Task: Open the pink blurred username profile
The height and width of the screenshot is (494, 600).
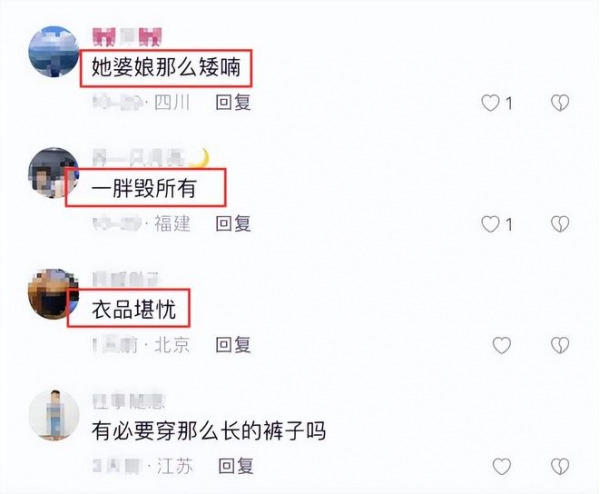Action: click(127, 37)
